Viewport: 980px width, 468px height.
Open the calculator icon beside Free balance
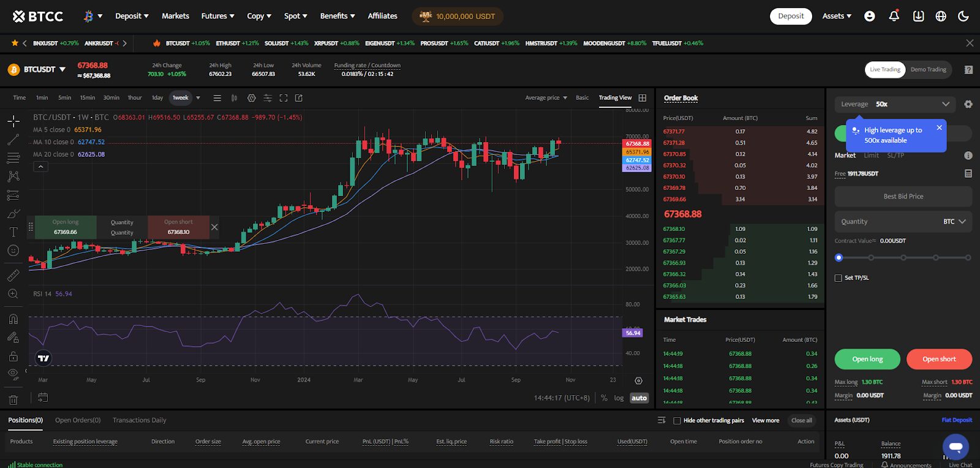tap(968, 173)
